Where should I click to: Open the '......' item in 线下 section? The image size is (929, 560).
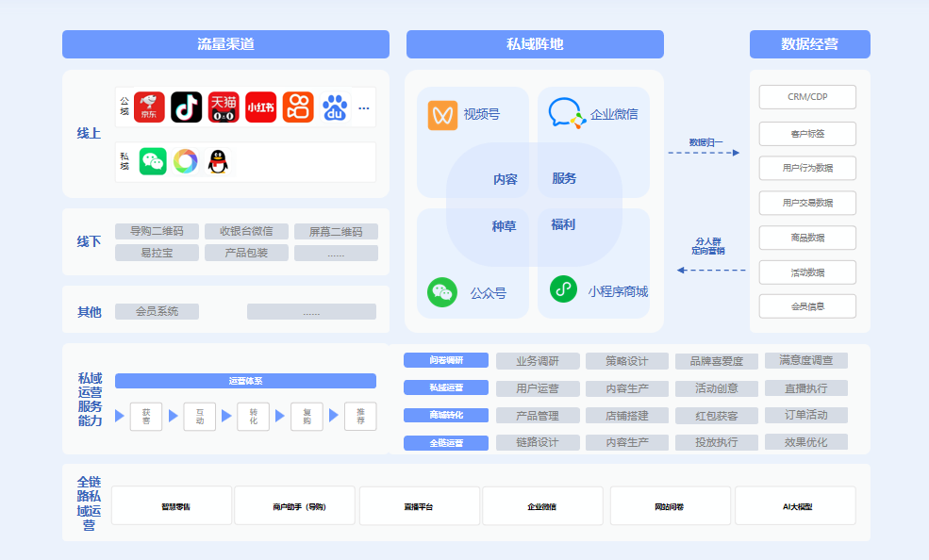[x=336, y=252]
